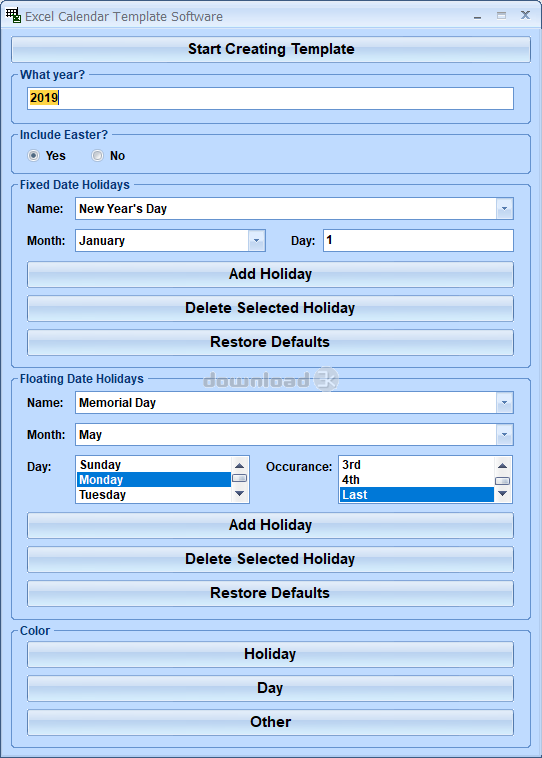Viewport: 542px width, 758px height.
Task: Delete selected floating date holiday
Action: pos(270,559)
